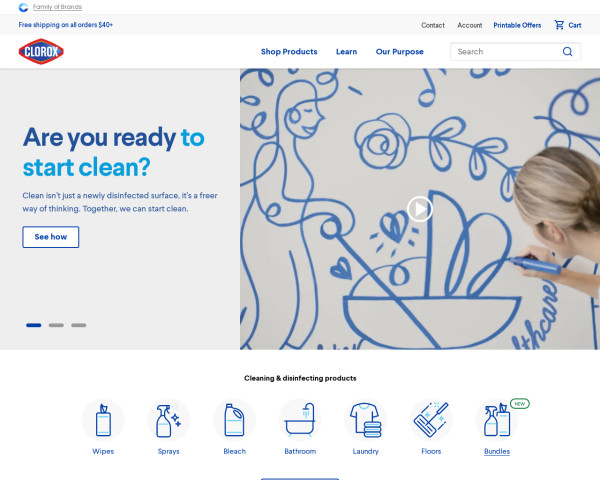Open the Floors mop icon

431,420
